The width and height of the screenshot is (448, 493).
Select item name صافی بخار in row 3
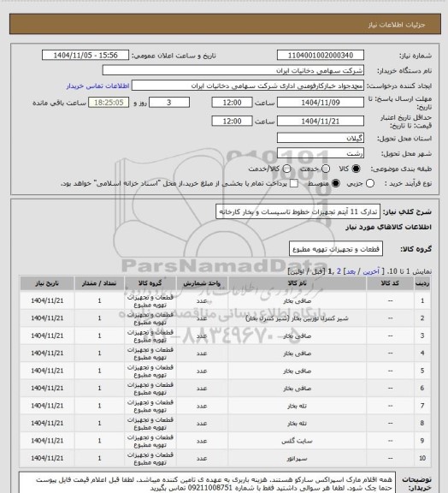297,336
